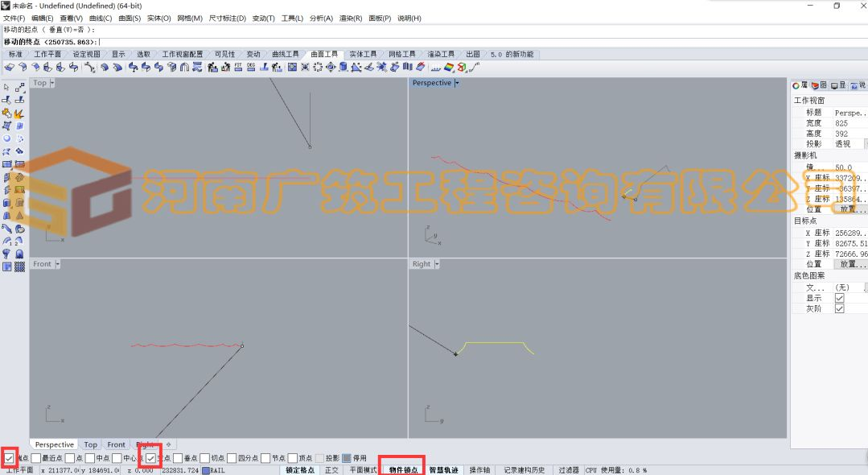Click the lens length 50.0 value field
Screen dimensions: 868x475
tap(850, 167)
